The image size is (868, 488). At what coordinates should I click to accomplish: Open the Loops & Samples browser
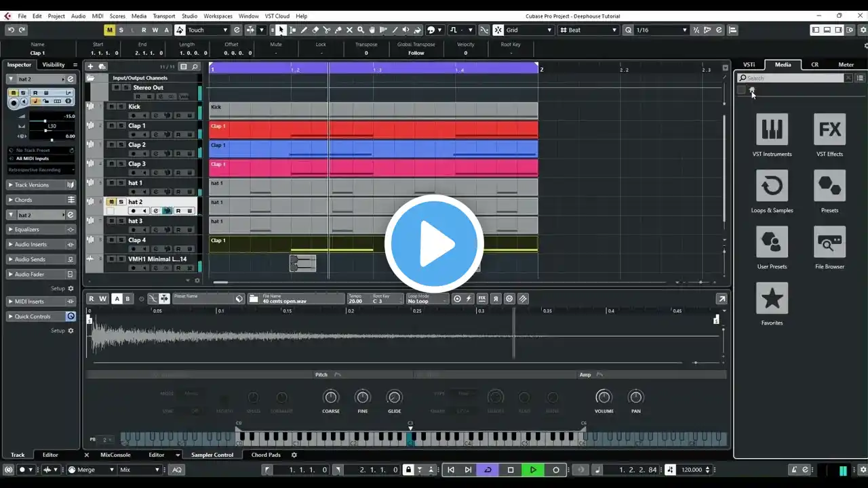772,185
